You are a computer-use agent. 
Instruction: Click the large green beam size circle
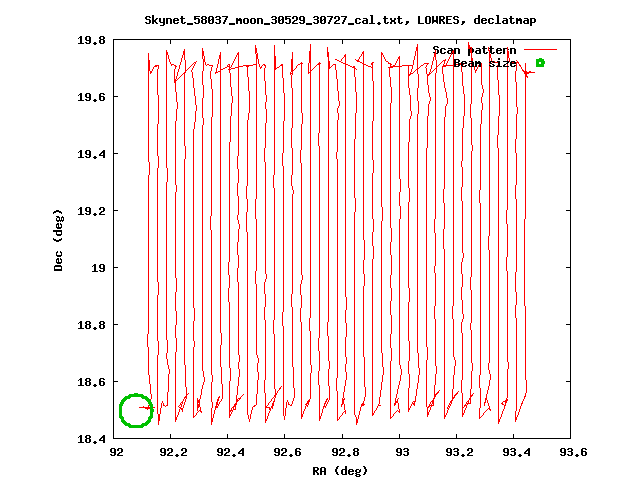(x=136, y=411)
